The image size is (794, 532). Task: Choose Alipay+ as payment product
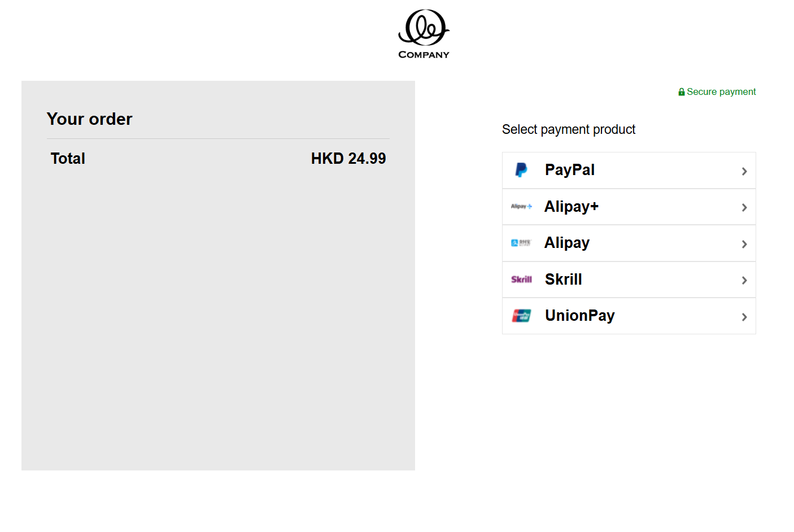click(629, 207)
